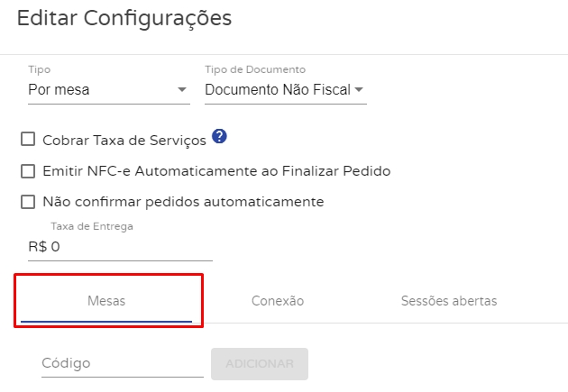This screenshot has width=568, height=392.
Task: Click the Cobrar Taxa de Serviços label text
Action: tap(124, 141)
